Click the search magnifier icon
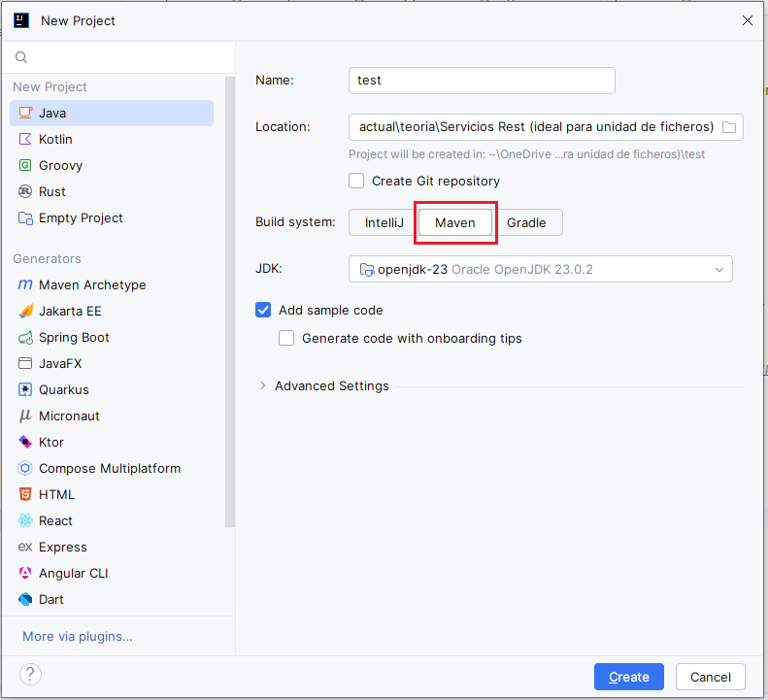768x700 pixels. click(x=21, y=57)
